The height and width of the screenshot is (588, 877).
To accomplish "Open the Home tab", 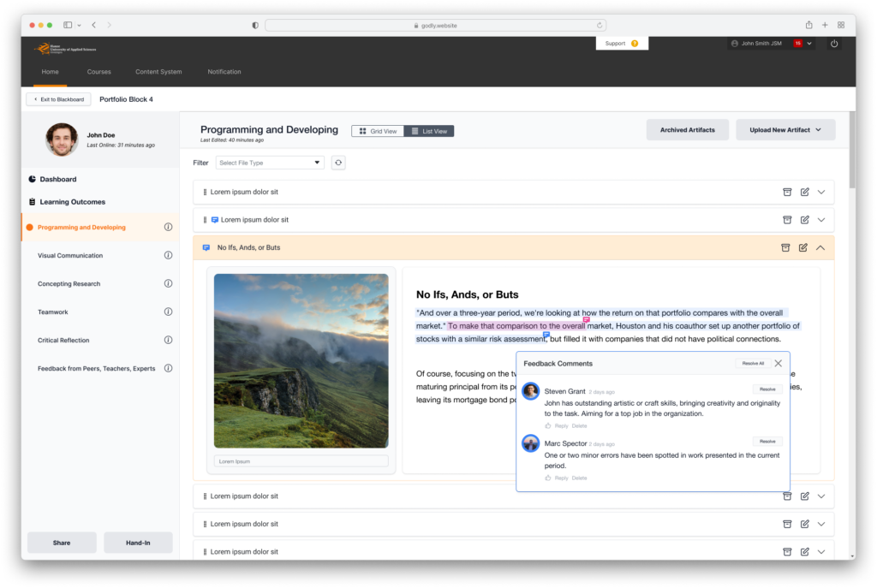I will coord(50,72).
